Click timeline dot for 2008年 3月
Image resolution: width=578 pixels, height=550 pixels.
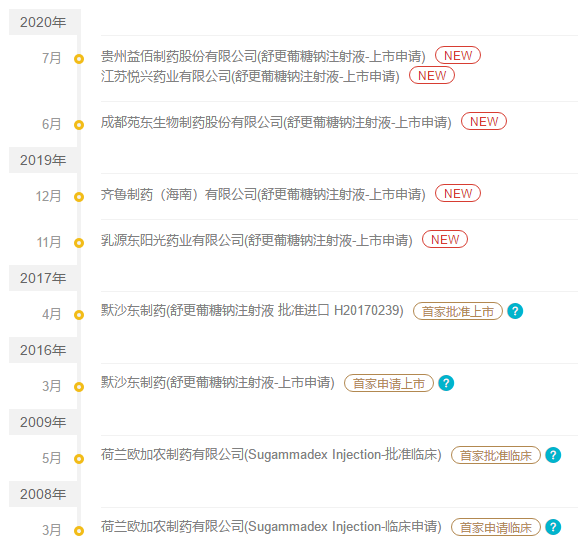click(79, 530)
